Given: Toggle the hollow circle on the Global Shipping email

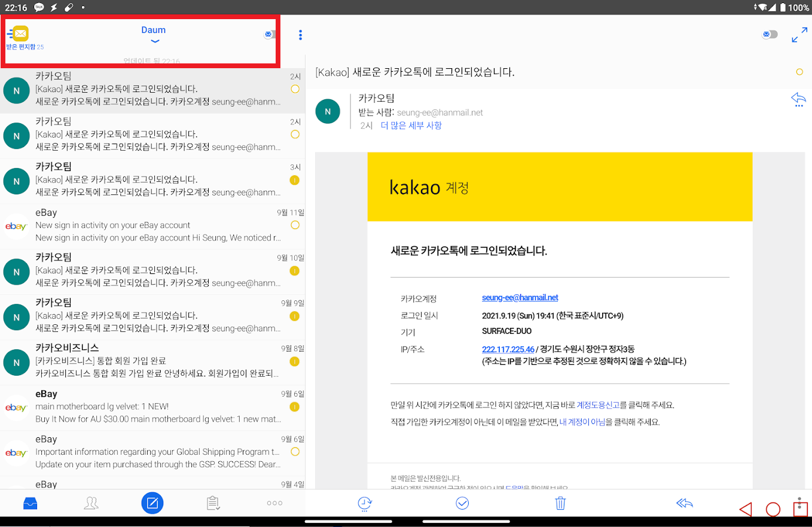Looking at the screenshot, I should tap(294, 452).
